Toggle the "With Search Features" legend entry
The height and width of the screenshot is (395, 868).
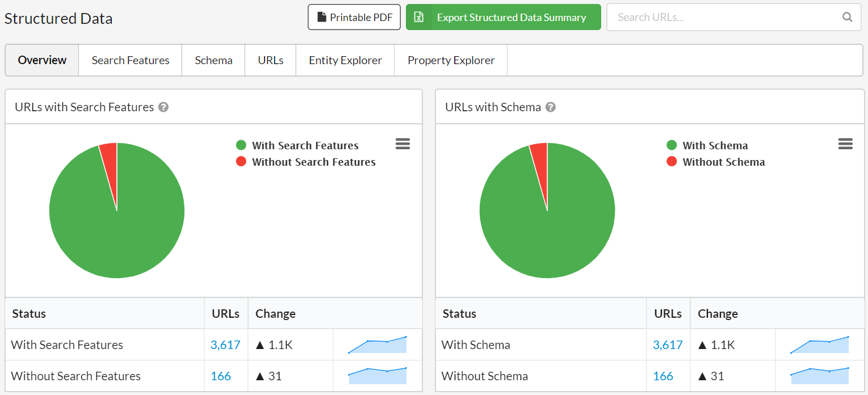[x=305, y=145]
